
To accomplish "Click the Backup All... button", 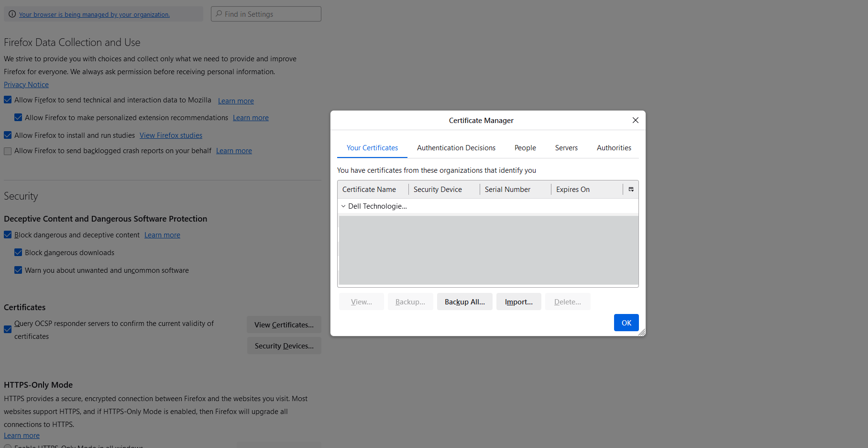I will point(464,302).
